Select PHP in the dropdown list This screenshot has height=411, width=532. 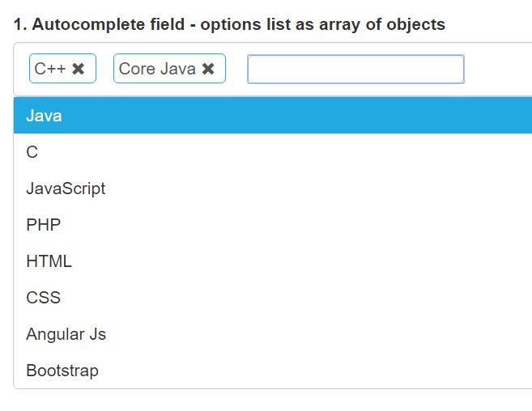click(x=44, y=225)
